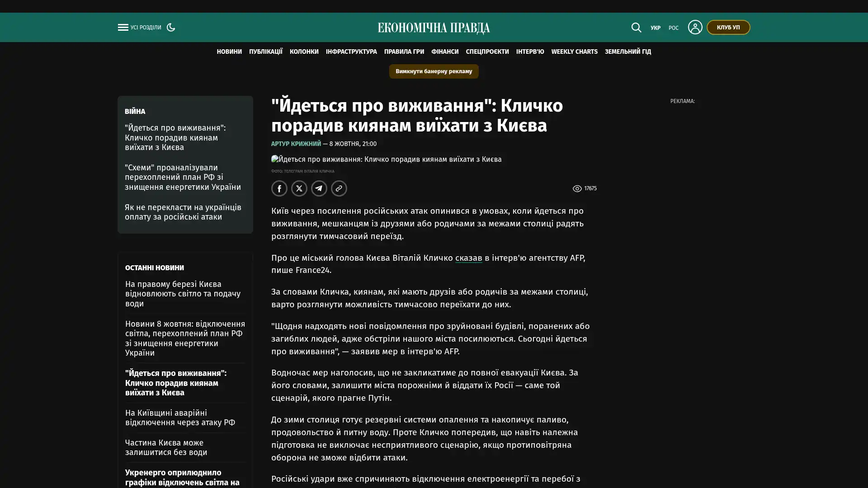This screenshot has height=488, width=868.
Task: Open 'На Київщині аварійні відключення' news
Action: (180, 418)
